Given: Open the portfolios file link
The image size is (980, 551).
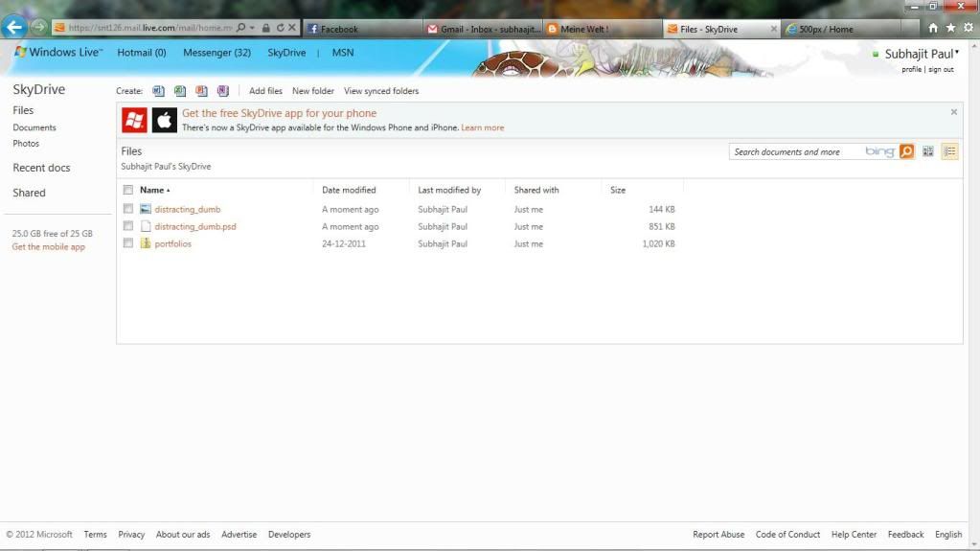Looking at the screenshot, I should (x=173, y=244).
